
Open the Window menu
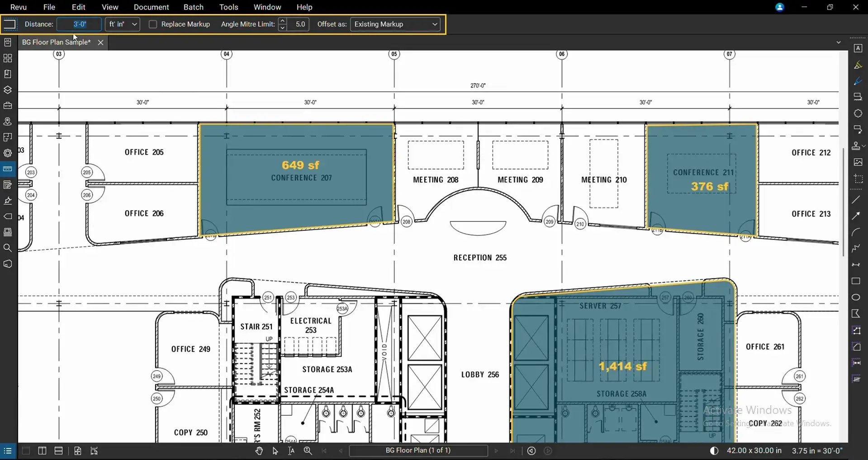(267, 7)
